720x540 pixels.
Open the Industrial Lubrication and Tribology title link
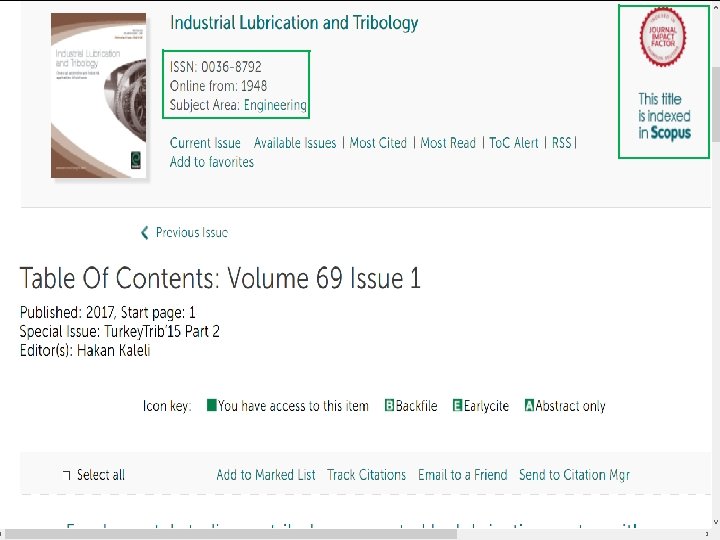[x=294, y=22]
